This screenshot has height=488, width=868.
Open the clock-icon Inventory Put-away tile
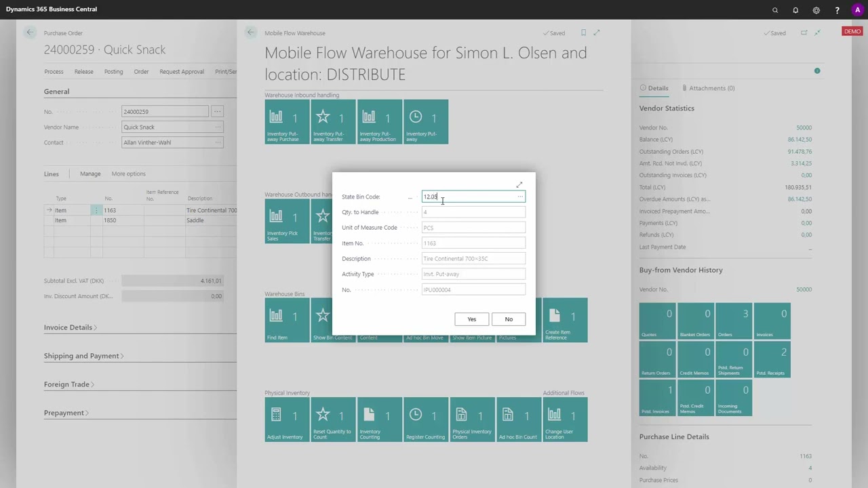pyautogui.click(x=426, y=122)
